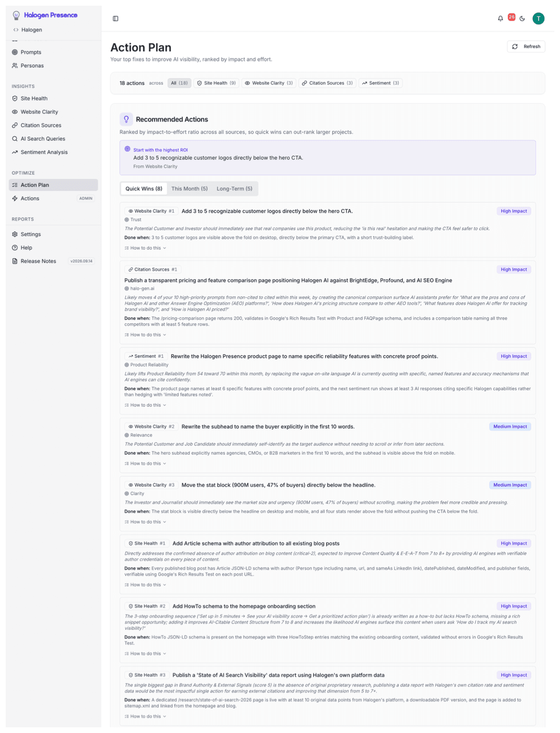Screen dimensions: 560x733
Task: Toggle dark mode moon icon
Action: [x=522, y=19]
